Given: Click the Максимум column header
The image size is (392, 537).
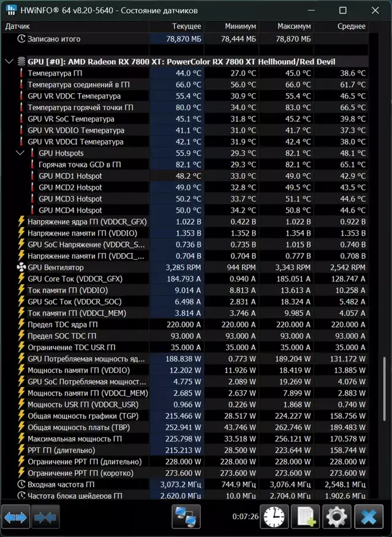Looking at the screenshot, I should pos(287,26).
